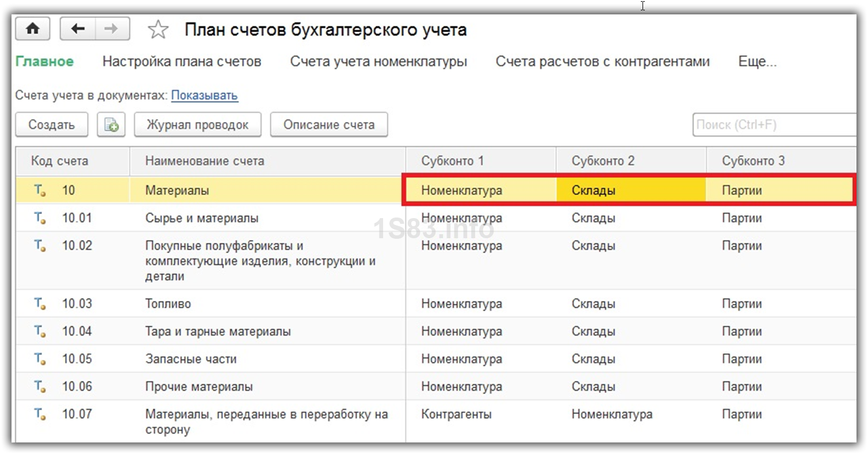868x454 pixels.
Task: Open Счета учета номенклатуры tab
Action: [378, 62]
